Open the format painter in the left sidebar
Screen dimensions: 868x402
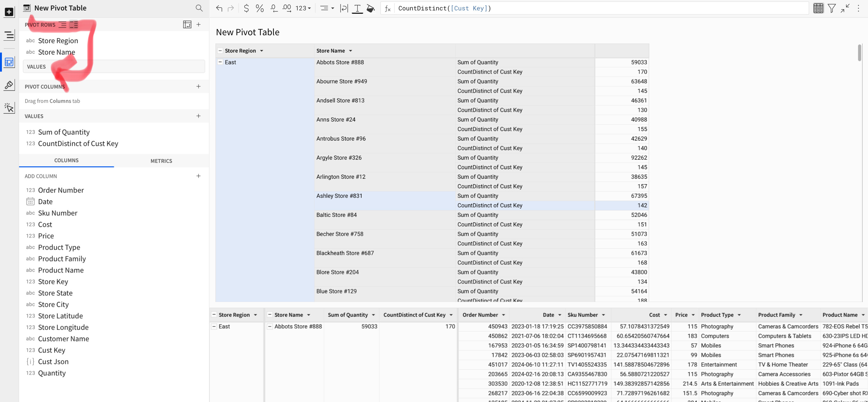pyautogui.click(x=9, y=85)
